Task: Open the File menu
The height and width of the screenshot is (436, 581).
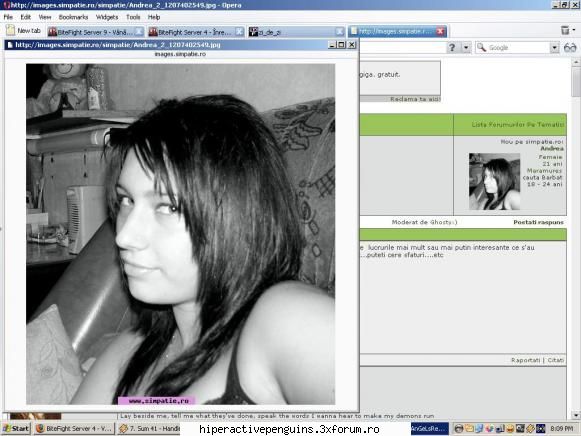Action: pos(8,17)
